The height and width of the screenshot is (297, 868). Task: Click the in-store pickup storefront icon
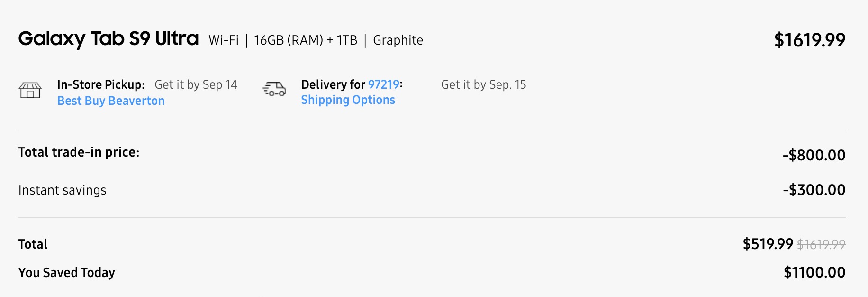tap(30, 90)
